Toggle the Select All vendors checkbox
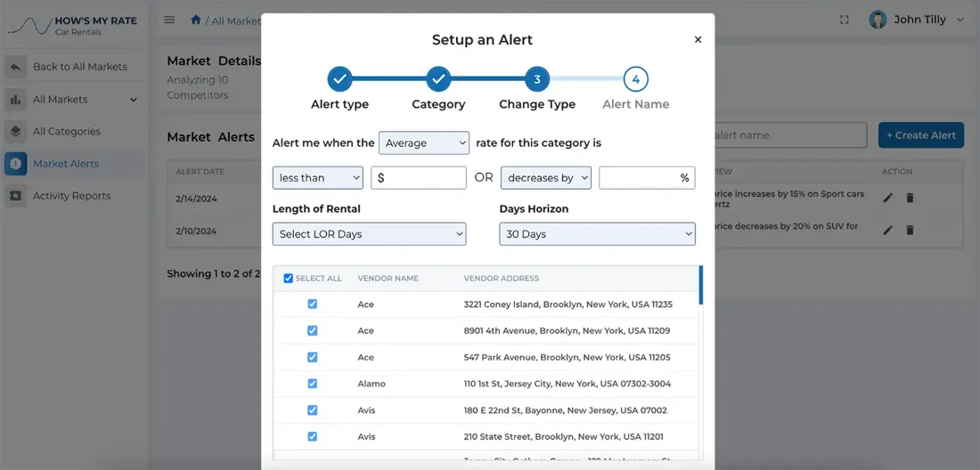980x470 pixels. (288, 279)
